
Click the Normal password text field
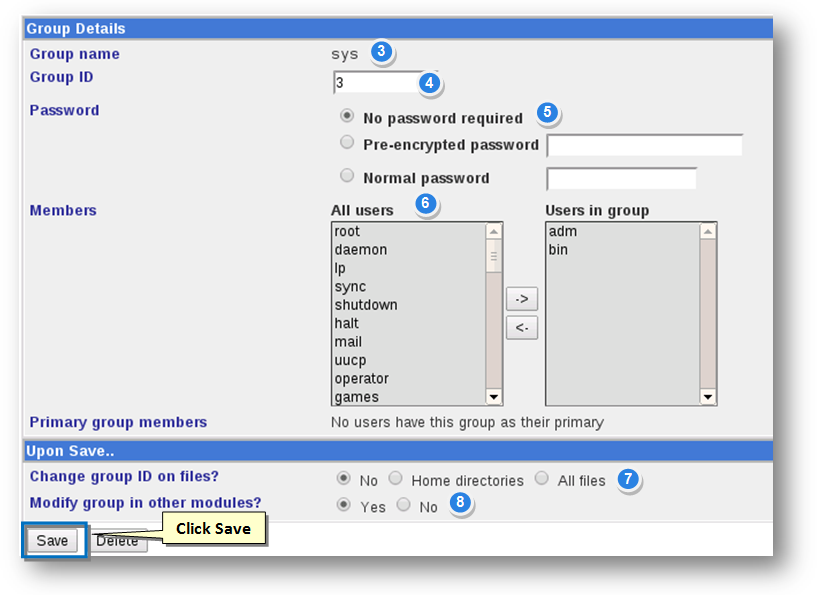pyautogui.click(x=621, y=179)
